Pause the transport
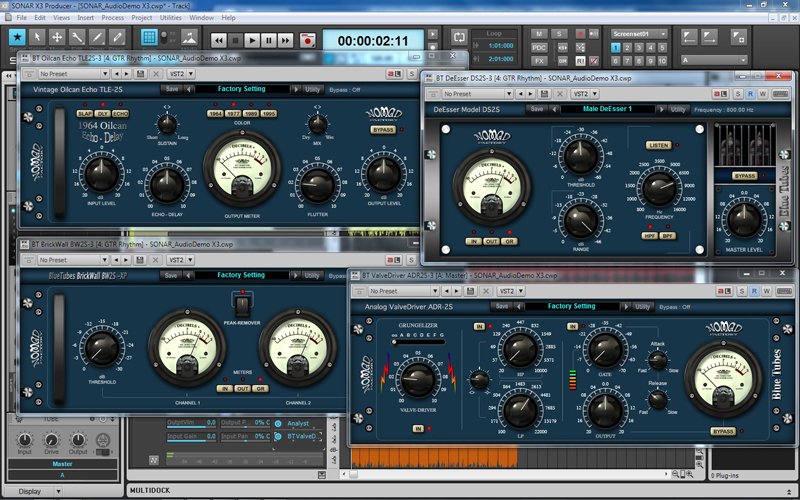Screen dimensions: 800x500 [x=268, y=40]
